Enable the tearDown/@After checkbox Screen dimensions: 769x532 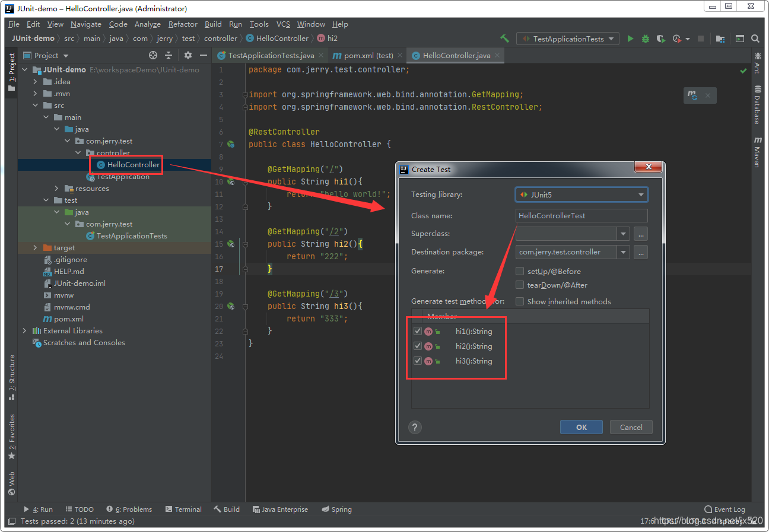click(x=520, y=285)
